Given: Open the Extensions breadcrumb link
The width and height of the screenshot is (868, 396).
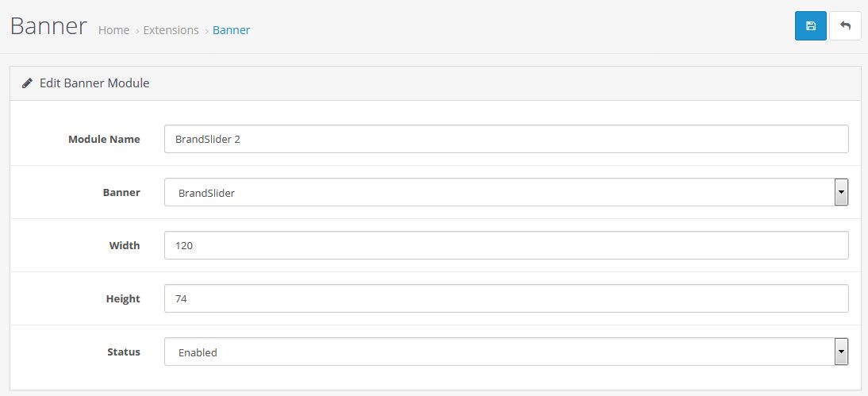Looking at the screenshot, I should 171,30.
